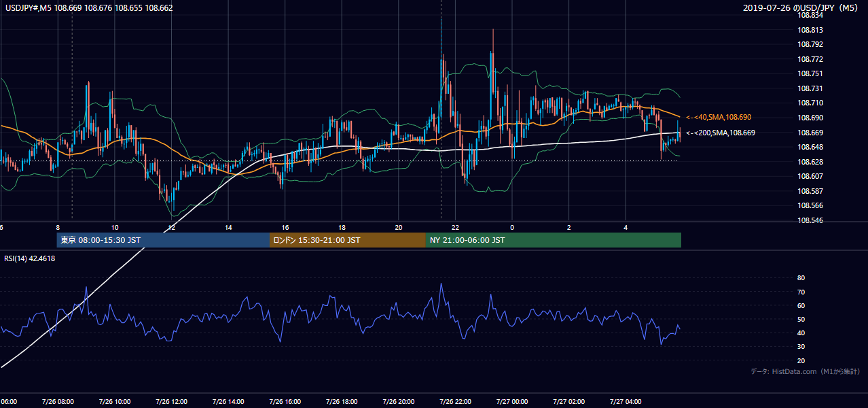This screenshot has height=408, width=868.
Task: Click the price axis value 108.566
Action: click(811, 205)
